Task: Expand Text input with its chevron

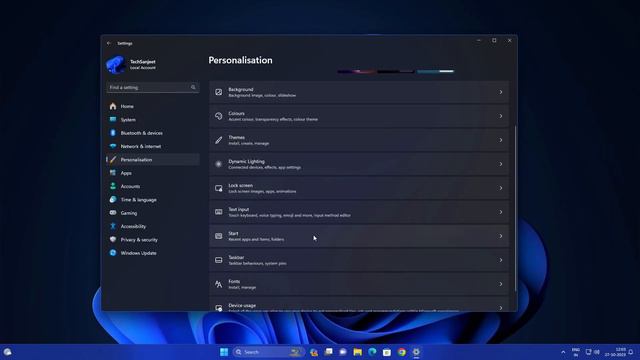Action: [x=501, y=212]
